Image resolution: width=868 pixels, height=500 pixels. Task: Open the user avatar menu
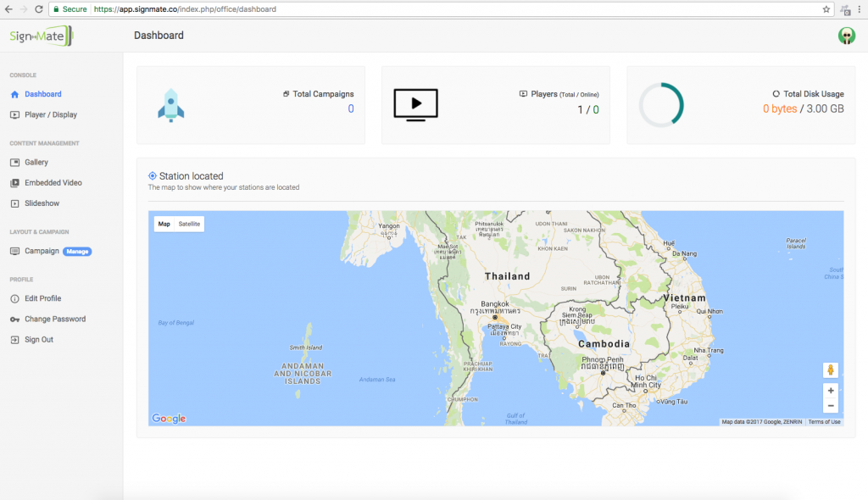(x=846, y=36)
